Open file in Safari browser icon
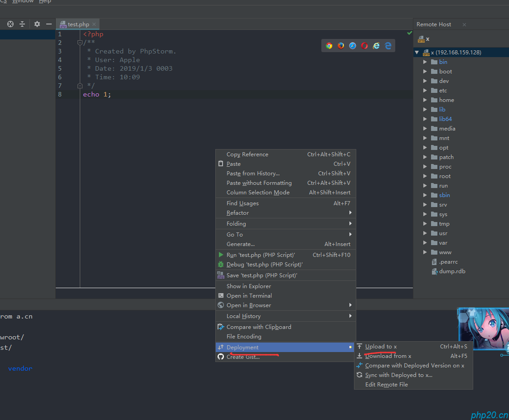Viewport: 509px width, 420px height. pyautogui.click(x=353, y=45)
